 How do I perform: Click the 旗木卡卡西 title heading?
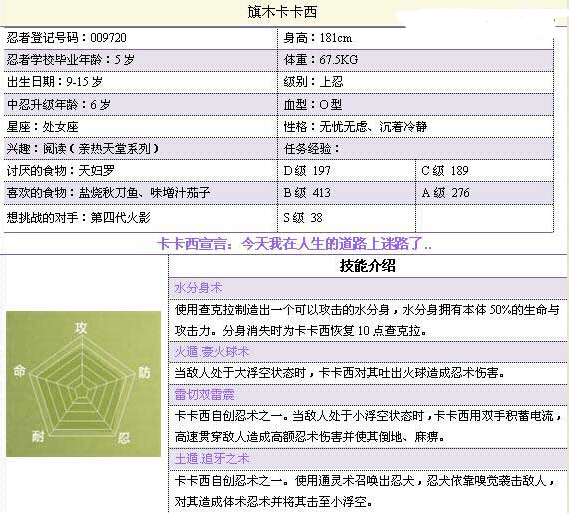[x=282, y=12]
